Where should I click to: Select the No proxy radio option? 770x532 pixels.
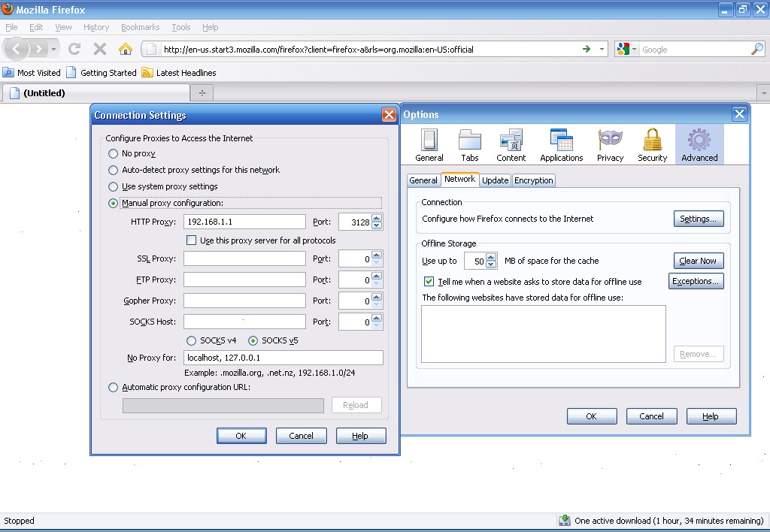113,153
